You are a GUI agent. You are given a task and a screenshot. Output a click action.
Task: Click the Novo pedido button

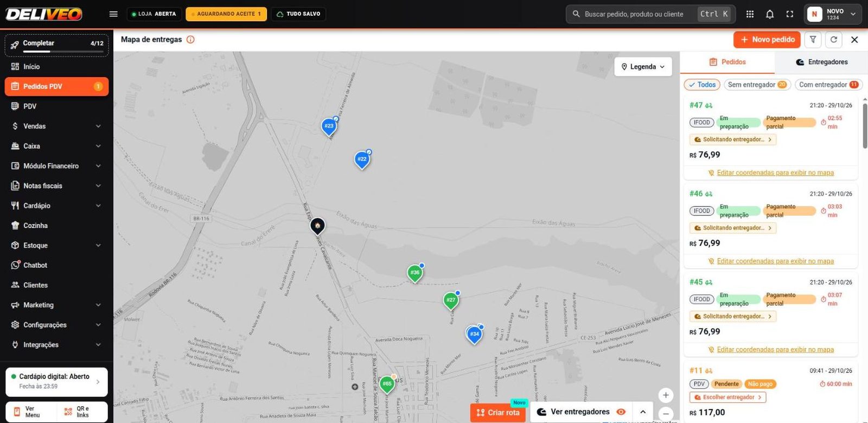point(768,40)
